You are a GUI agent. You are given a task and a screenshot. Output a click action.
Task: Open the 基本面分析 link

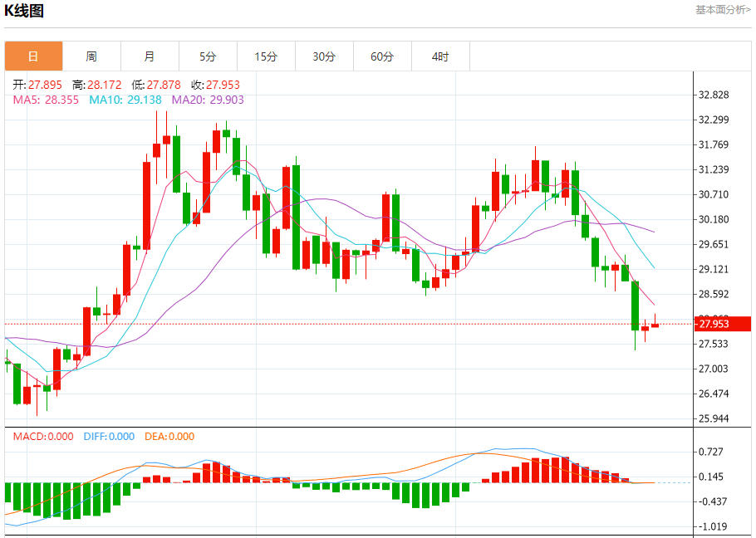[x=722, y=9]
